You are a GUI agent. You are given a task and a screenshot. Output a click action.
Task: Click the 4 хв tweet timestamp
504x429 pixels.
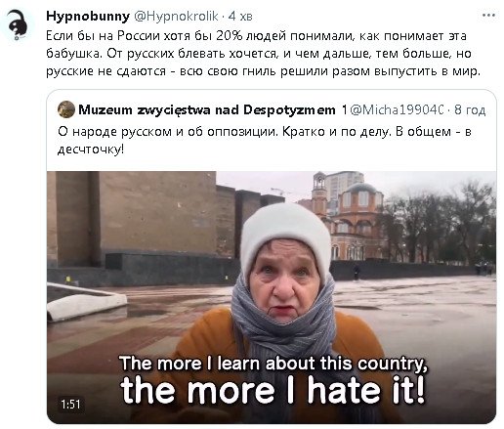click(240, 16)
